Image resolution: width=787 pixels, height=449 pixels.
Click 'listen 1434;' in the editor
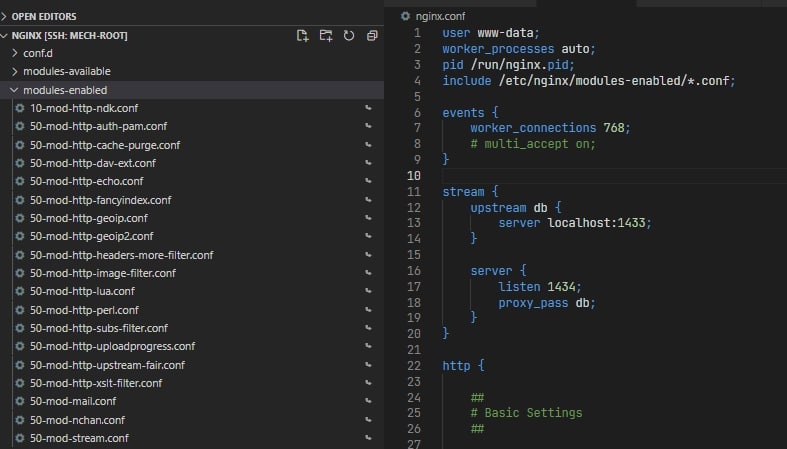tap(540, 287)
